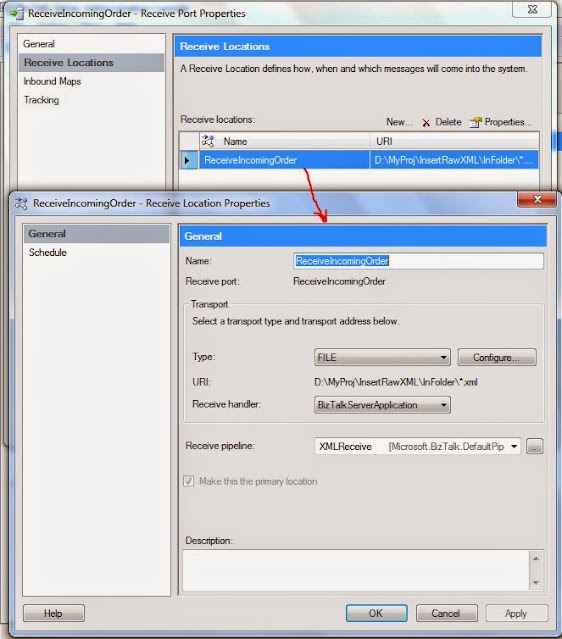Image resolution: width=562 pixels, height=639 pixels.
Task: Open the Receive handler dropdown
Action: (382, 405)
